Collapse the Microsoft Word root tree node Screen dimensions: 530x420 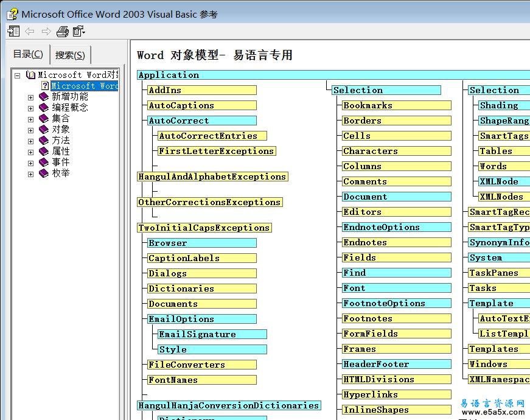(18, 75)
